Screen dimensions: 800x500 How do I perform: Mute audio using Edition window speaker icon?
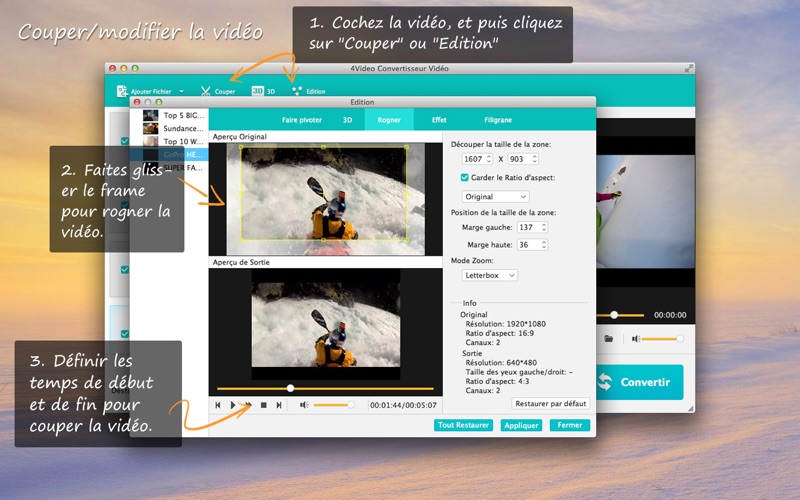tap(304, 405)
